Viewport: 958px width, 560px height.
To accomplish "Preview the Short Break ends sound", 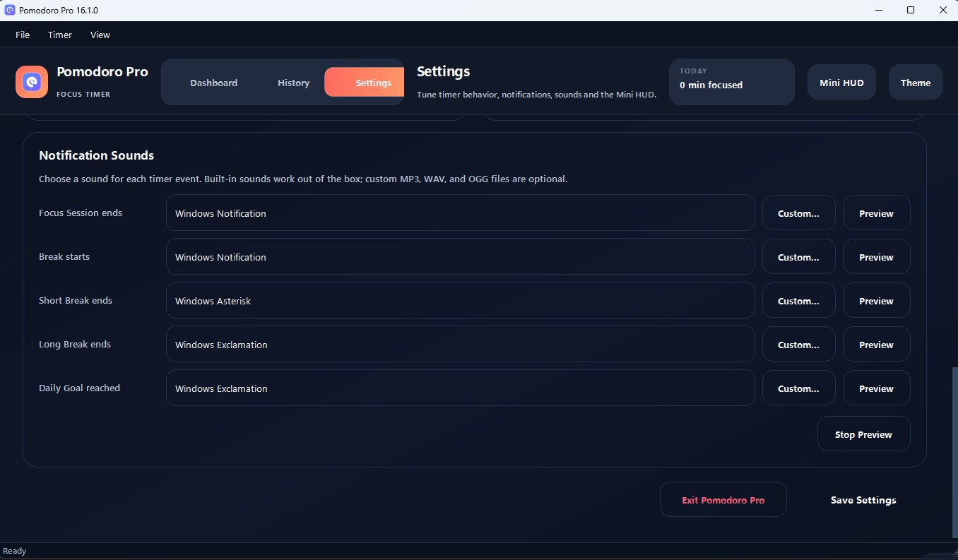I will pyautogui.click(x=877, y=301).
